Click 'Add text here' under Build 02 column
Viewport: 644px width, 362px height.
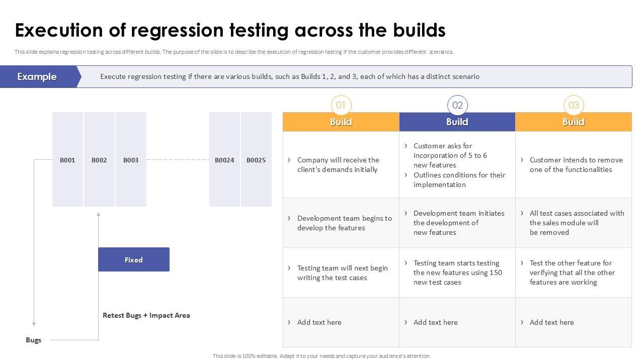click(x=436, y=322)
